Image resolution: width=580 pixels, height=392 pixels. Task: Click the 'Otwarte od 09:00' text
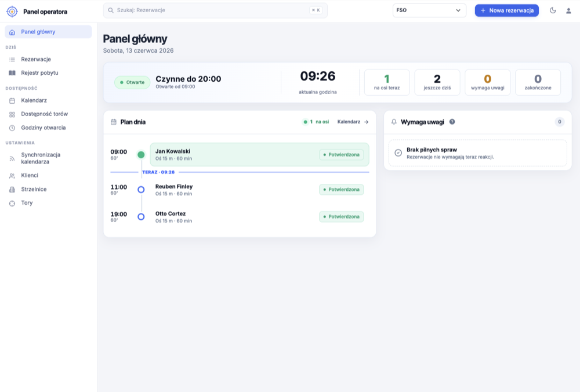pos(175,86)
